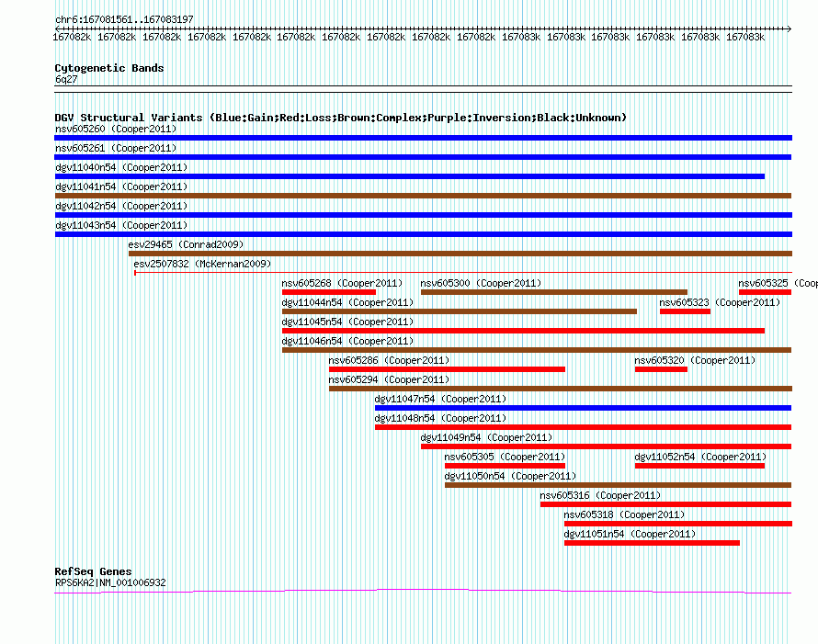The height and width of the screenshot is (644, 818).
Task: Select the red bar of dgv11045n54
Action: (523, 331)
